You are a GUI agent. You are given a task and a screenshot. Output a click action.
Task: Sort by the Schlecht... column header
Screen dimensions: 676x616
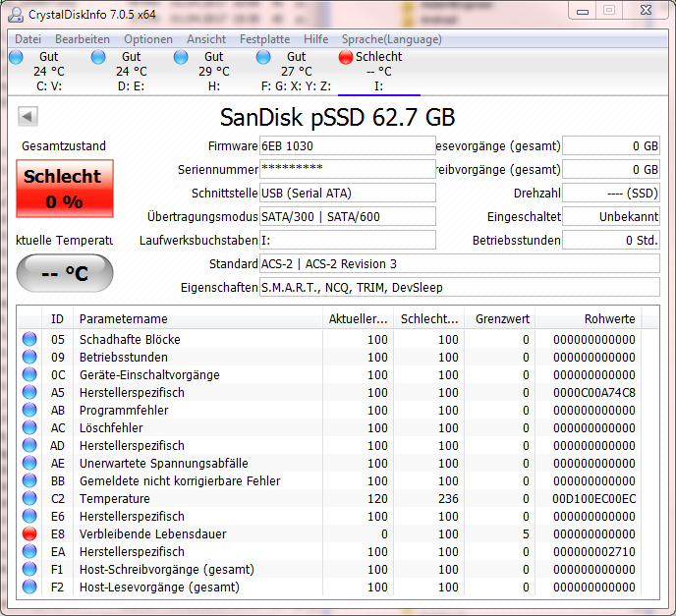429,319
